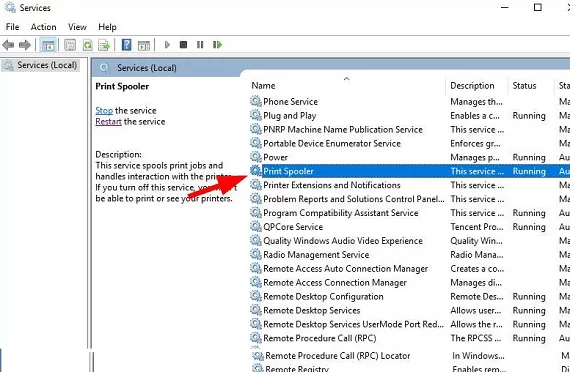Open the Action menu
The height and width of the screenshot is (372, 570).
(x=44, y=27)
